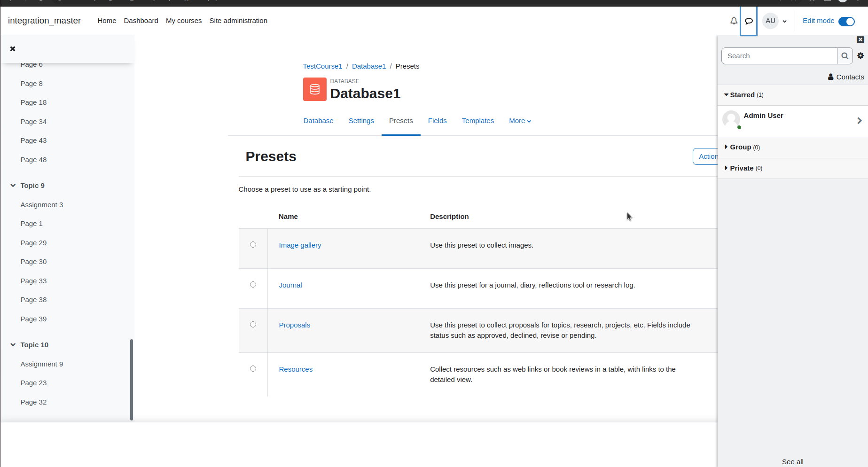Open Dashboard in top navigation
868x467 pixels.
tap(141, 21)
